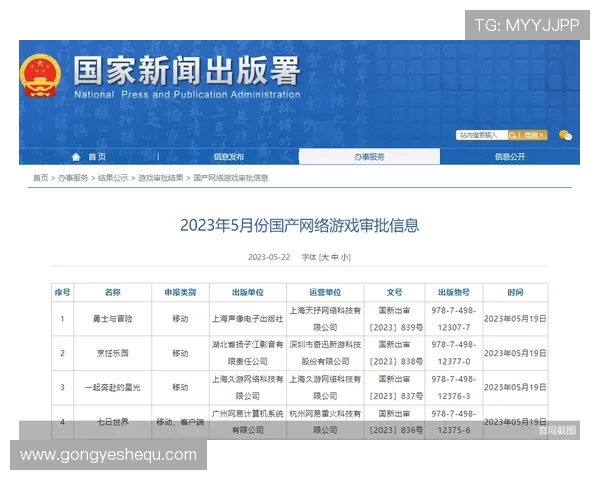Click 结果公示 breadcrumb link
The width and height of the screenshot is (600, 480).
[x=113, y=178]
